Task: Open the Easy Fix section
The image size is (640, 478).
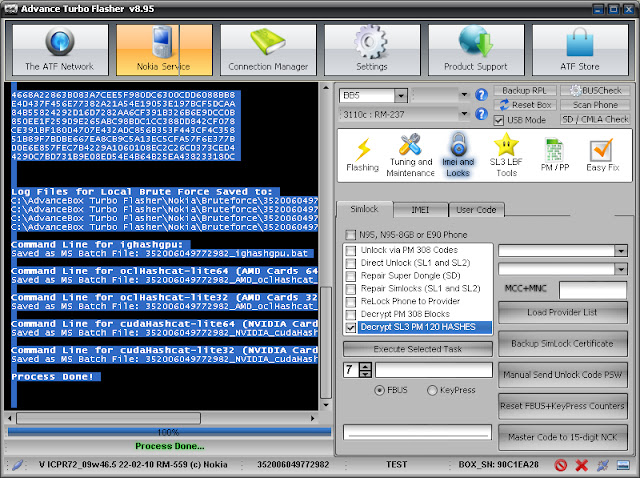Action: [x=602, y=155]
